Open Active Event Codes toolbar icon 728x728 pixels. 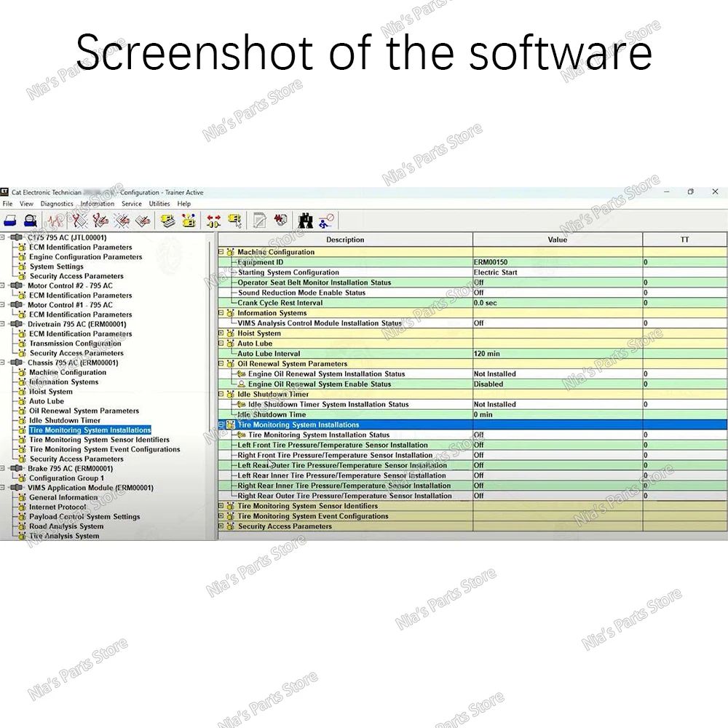[122, 221]
